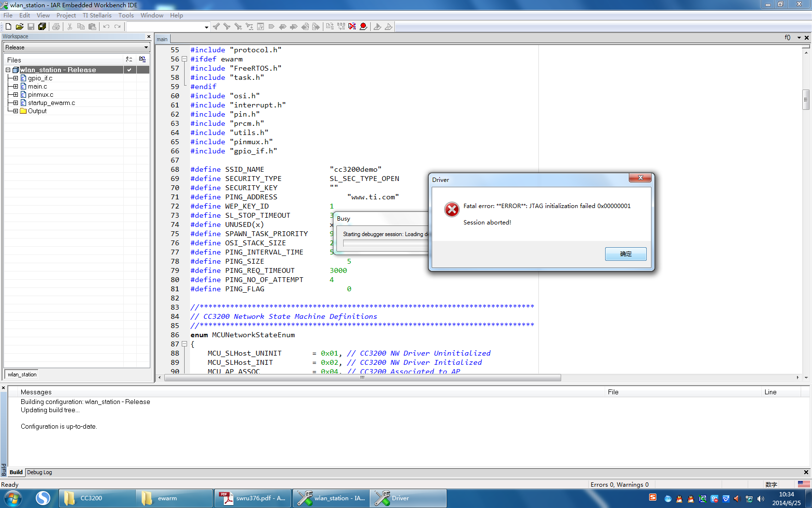This screenshot has height=508, width=812.
Task: Open the Release configuration dropdown
Action: point(77,47)
